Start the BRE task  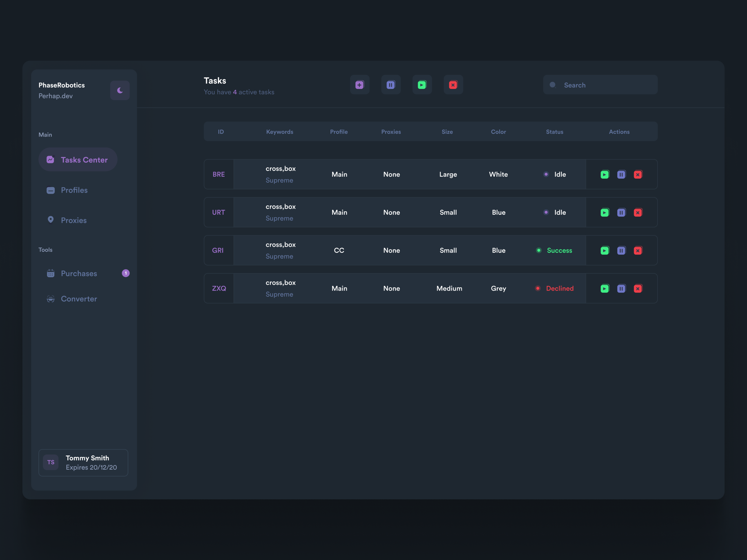coord(605,175)
